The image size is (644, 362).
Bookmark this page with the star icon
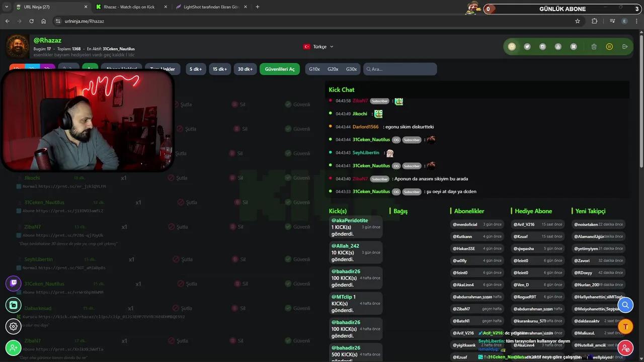point(578,21)
